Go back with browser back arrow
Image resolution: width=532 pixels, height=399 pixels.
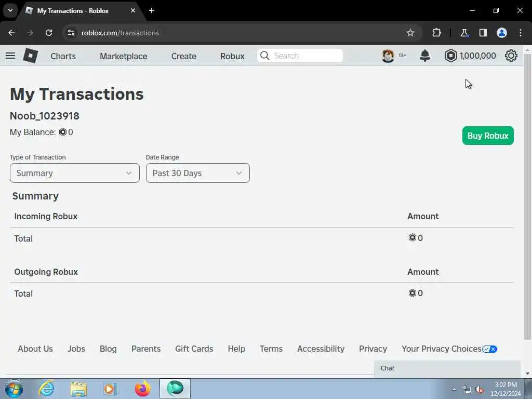(11, 33)
